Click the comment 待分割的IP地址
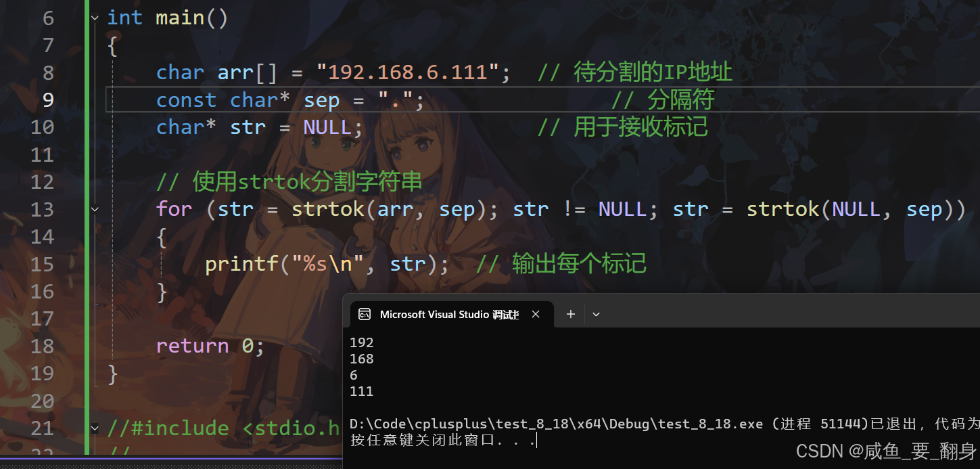The height and width of the screenshot is (469, 980). 635,72
